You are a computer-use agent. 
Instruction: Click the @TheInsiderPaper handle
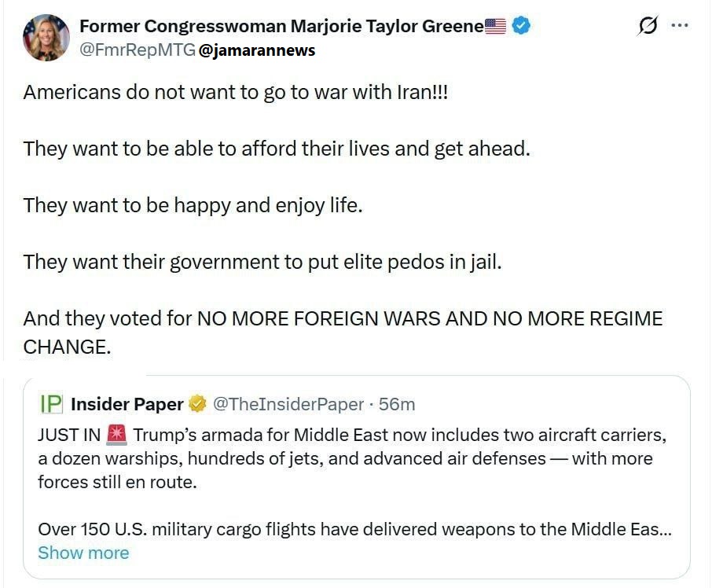click(288, 404)
